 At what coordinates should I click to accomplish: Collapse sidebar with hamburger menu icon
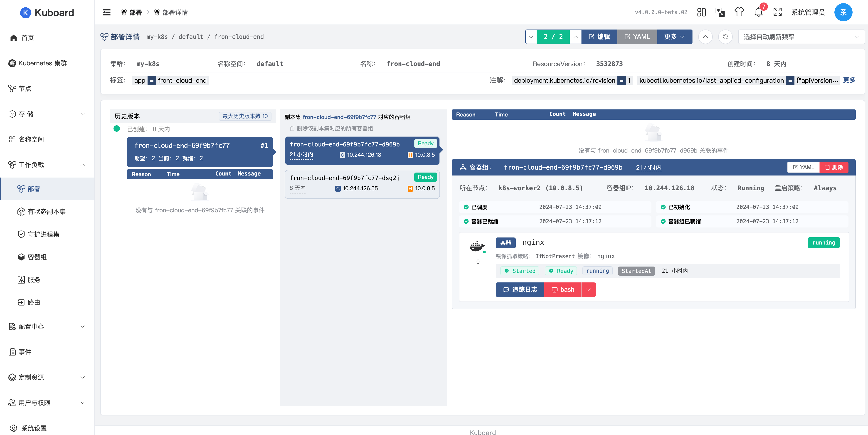point(106,12)
